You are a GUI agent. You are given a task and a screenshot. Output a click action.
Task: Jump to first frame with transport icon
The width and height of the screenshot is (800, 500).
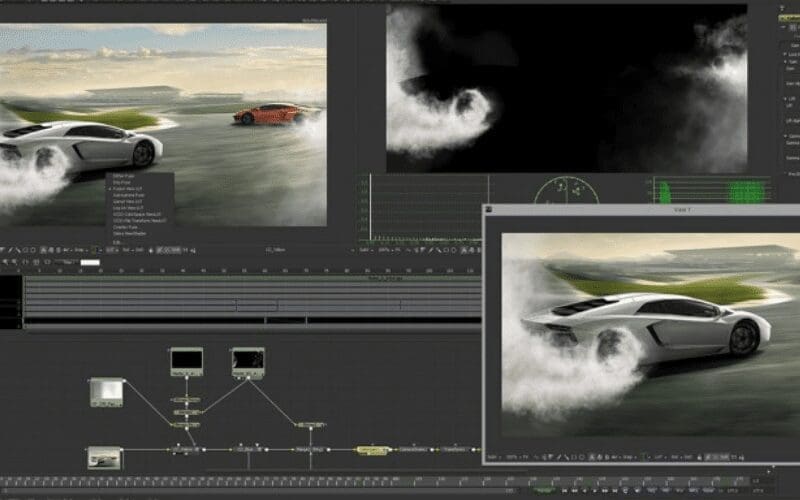pyautogui.click(x=564, y=490)
